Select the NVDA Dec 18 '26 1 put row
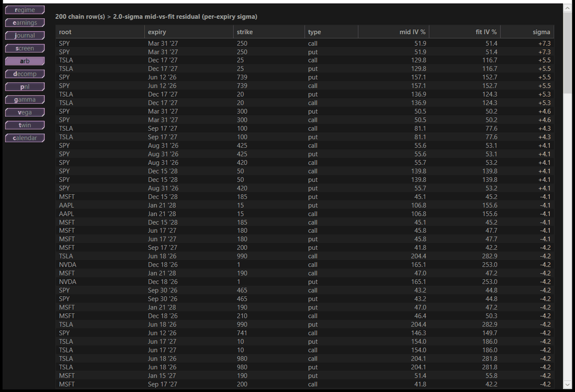This screenshot has width=575, height=392. [305, 282]
